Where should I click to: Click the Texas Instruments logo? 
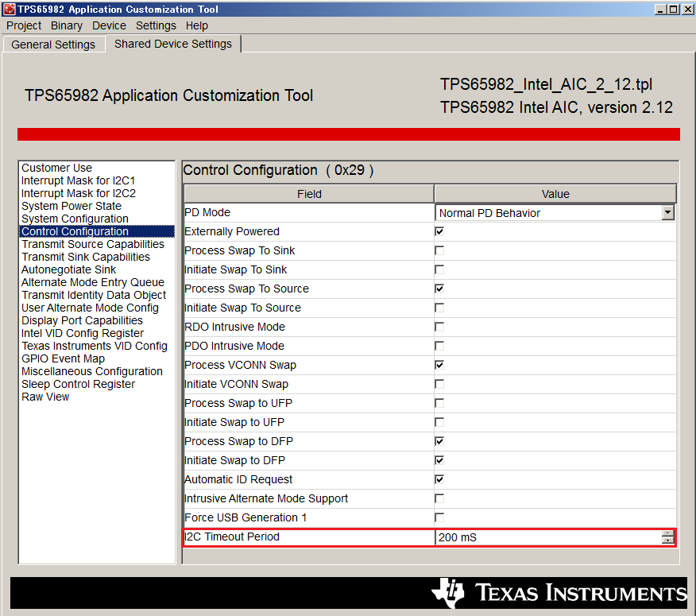559,593
